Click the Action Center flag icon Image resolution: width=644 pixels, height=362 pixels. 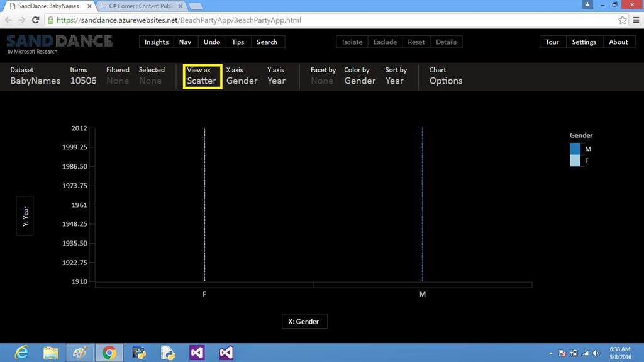coord(562,353)
